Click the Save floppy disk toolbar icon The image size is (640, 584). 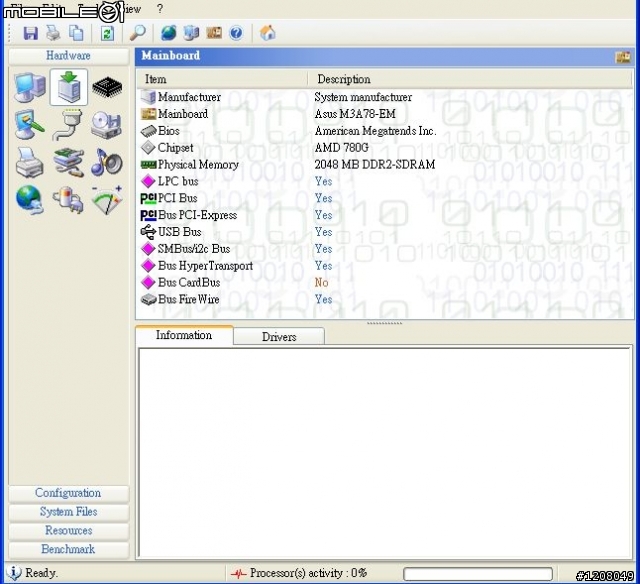(x=31, y=33)
